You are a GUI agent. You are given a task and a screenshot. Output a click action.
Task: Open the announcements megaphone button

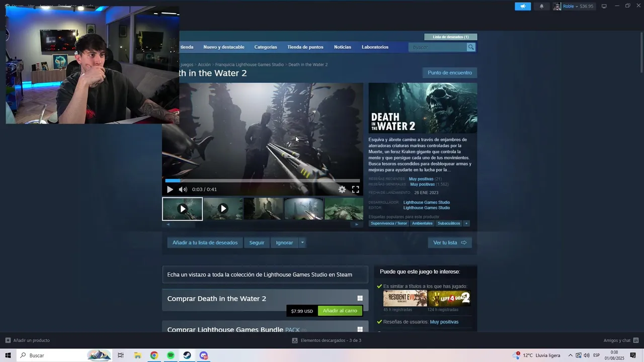click(523, 6)
